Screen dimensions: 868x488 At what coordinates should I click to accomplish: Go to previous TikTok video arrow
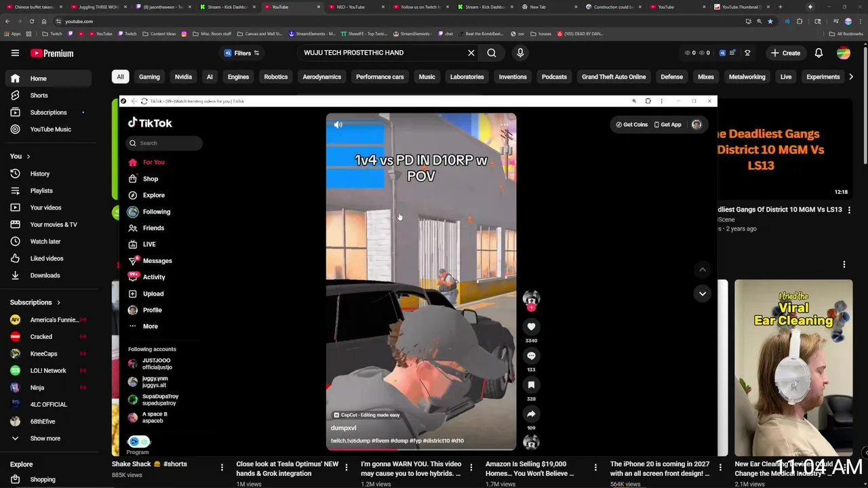(x=703, y=270)
